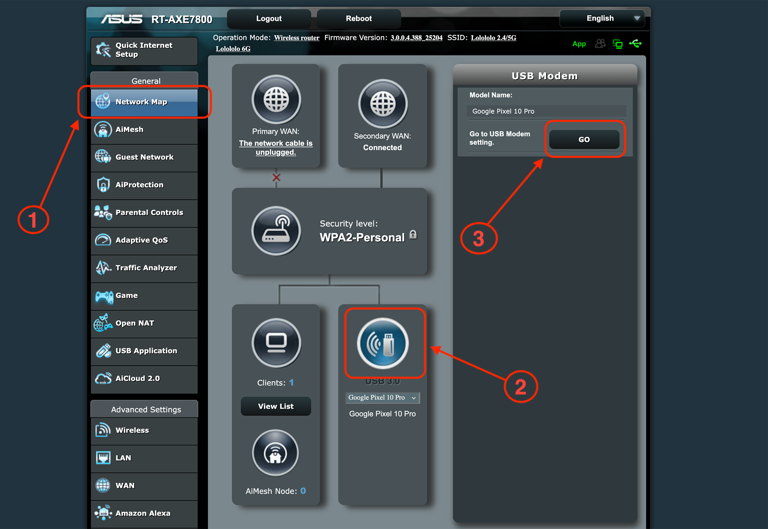Open the Lolololo 2.4/5G SSID link

point(494,38)
